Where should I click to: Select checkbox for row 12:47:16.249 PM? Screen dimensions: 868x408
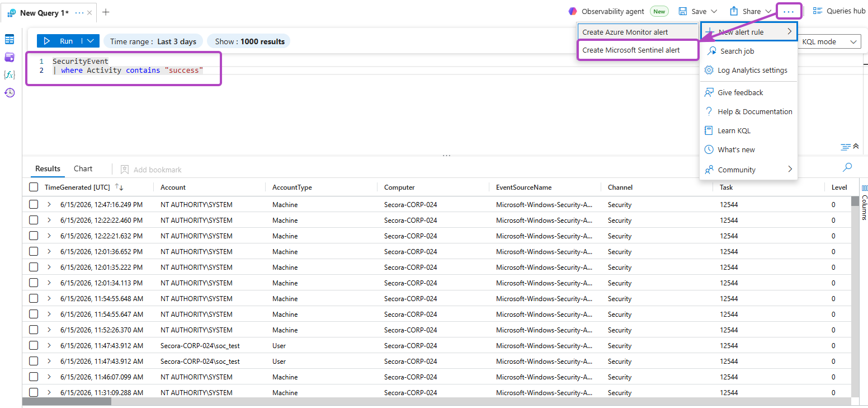34,205
